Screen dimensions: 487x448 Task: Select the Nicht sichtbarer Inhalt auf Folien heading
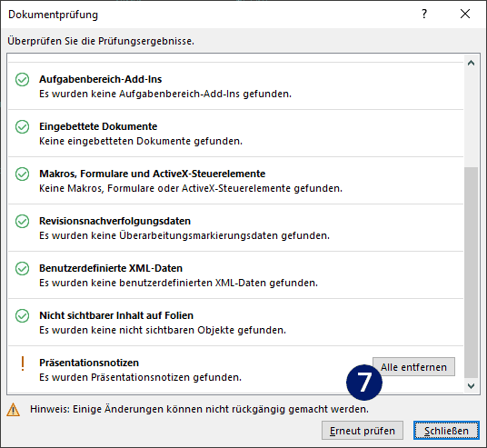(116, 315)
